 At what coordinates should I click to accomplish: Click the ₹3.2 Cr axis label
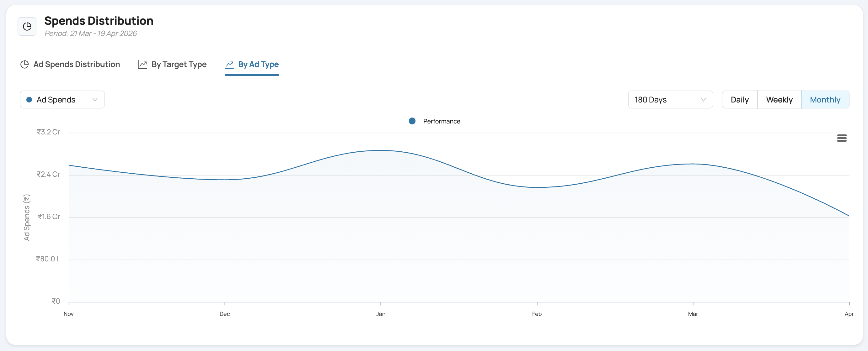coord(48,132)
